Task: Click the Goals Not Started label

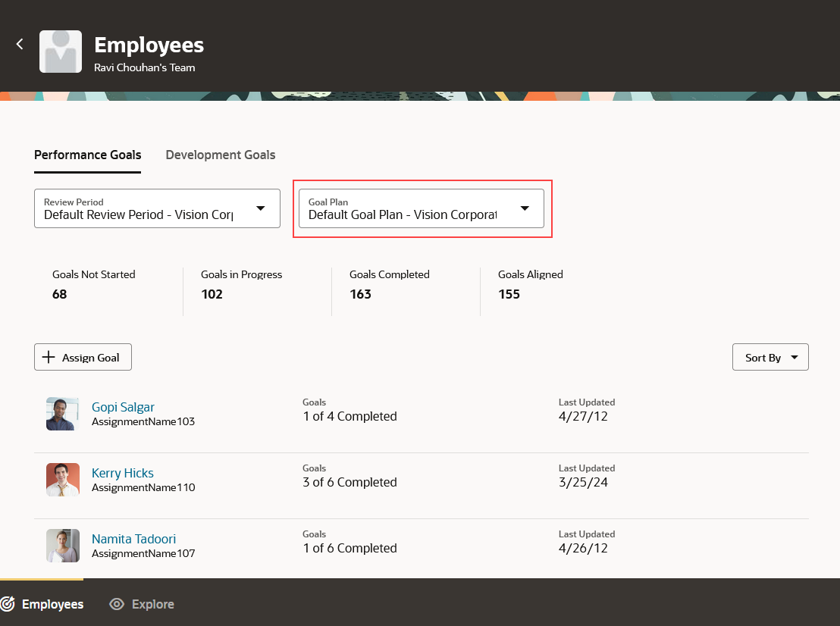Action: point(94,274)
